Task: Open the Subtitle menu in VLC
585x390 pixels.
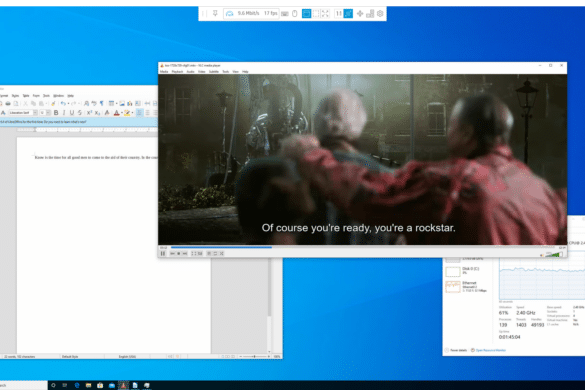Action: pos(214,72)
